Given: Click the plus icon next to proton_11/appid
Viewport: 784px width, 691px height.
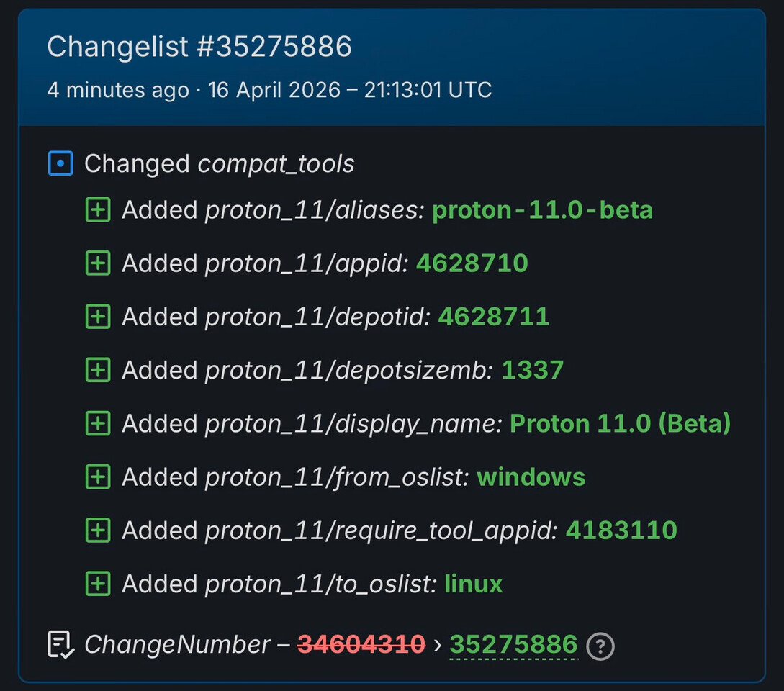Looking at the screenshot, I should coord(97,263).
